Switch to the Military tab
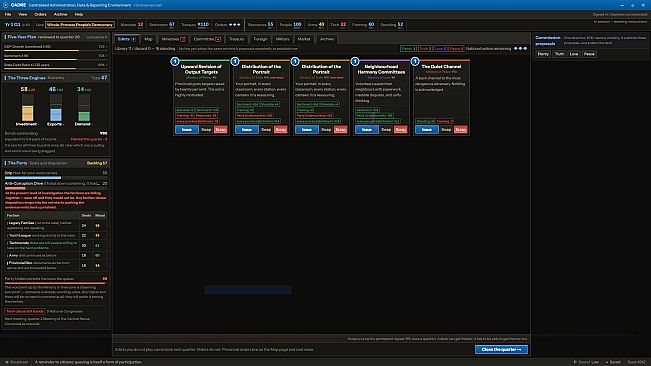Image resolution: width=651 pixels, height=366 pixels. pyautogui.click(x=282, y=39)
